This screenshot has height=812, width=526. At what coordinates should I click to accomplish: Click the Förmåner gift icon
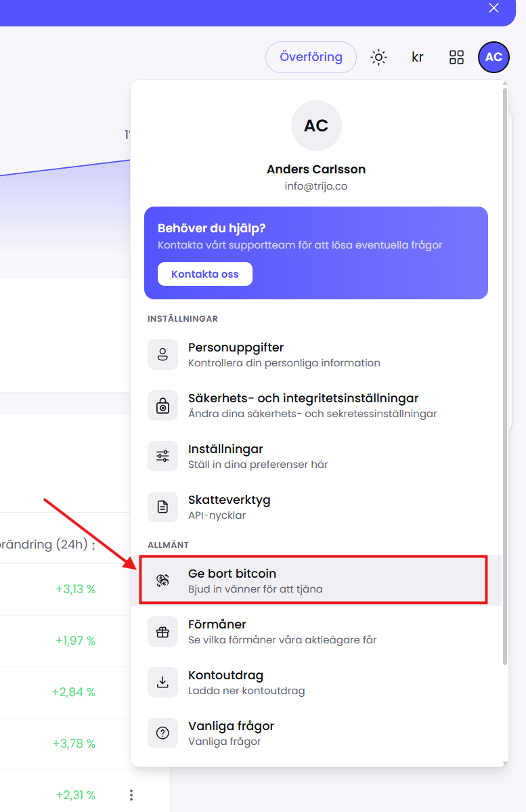(162, 632)
